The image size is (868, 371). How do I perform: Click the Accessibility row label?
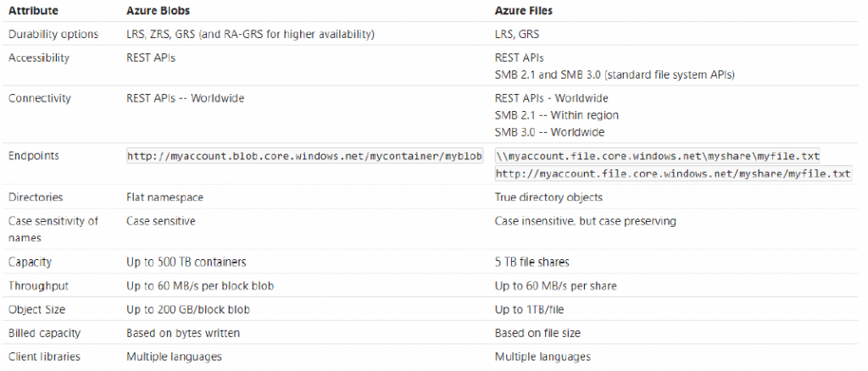click(x=39, y=58)
